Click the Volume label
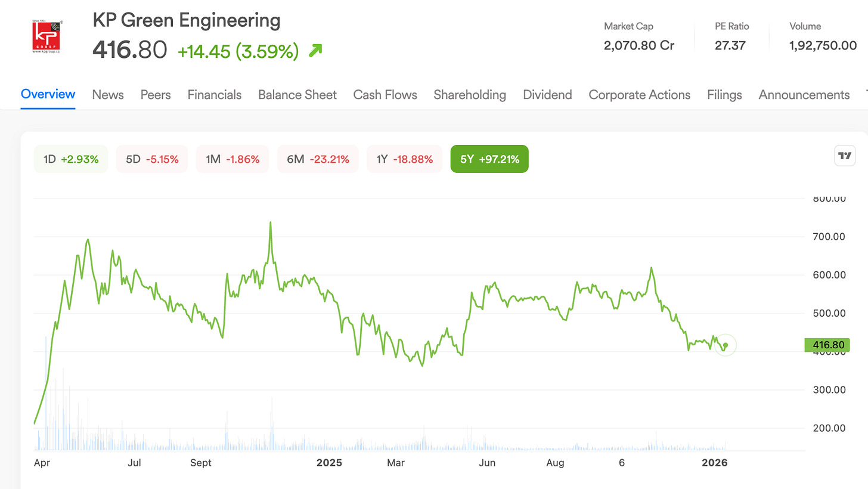868x489 pixels. click(x=805, y=26)
